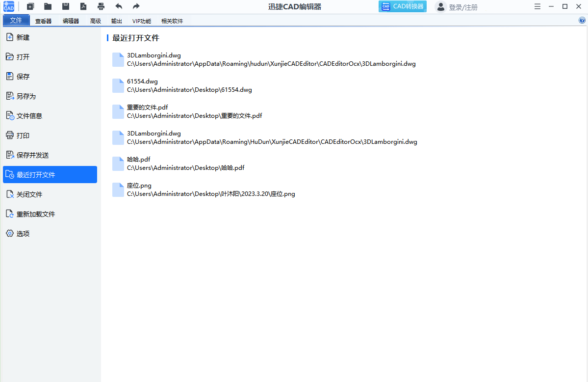Choose 关闭文件 in the sidebar

(50, 194)
